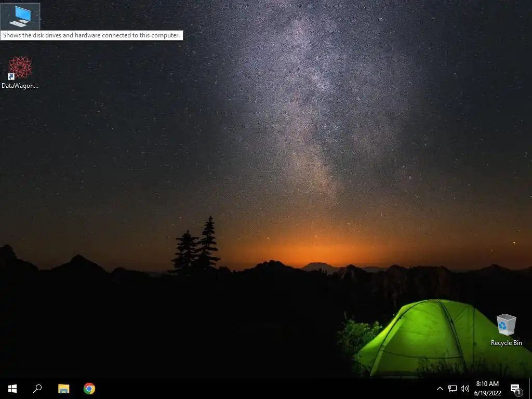Click the Show desktop sliver
532x399 pixels.
530,389
